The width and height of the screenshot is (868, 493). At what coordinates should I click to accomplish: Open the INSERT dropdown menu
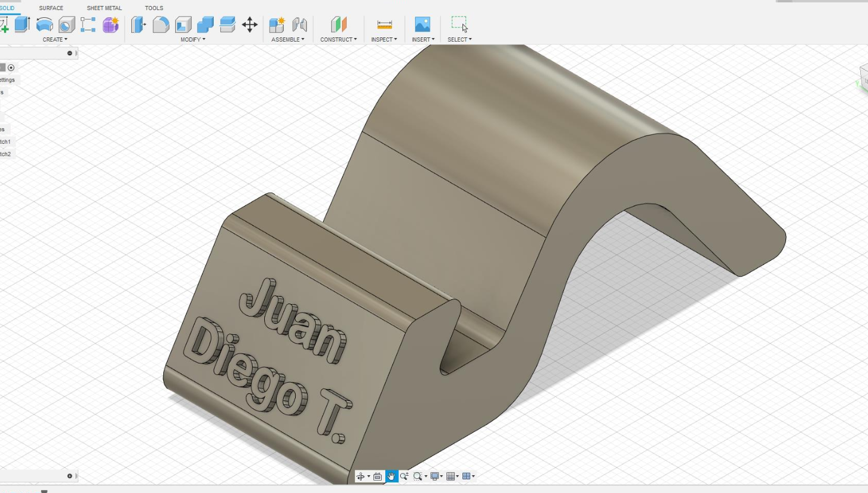point(423,40)
